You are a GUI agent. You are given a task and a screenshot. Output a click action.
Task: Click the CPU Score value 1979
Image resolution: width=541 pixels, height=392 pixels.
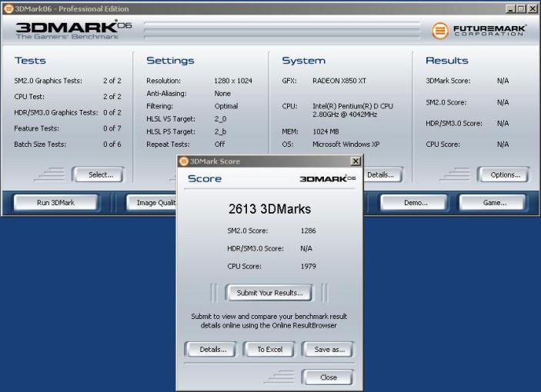[x=308, y=266]
